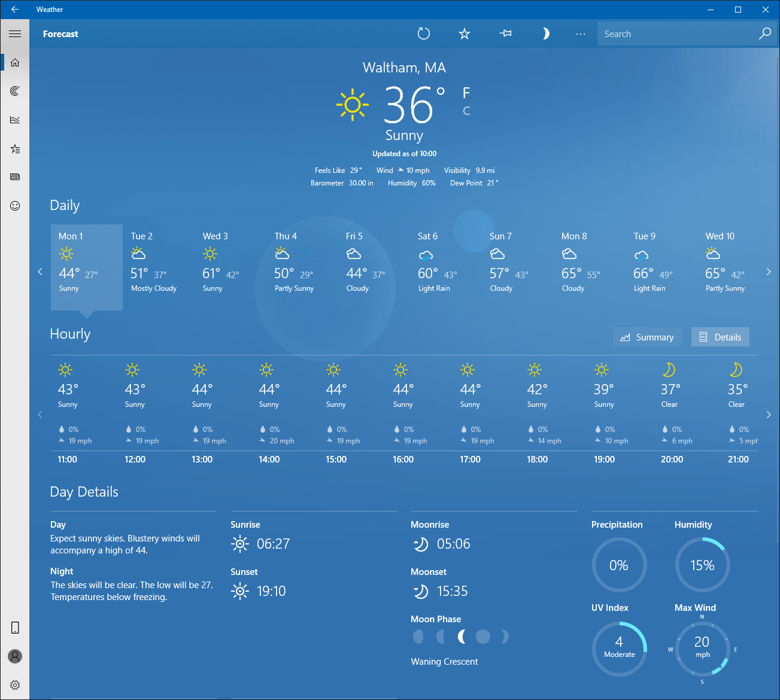Click the vertical scrollbar on right edge
The height and width of the screenshot is (700, 780).
pyautogui.click(x=777, y=299)
